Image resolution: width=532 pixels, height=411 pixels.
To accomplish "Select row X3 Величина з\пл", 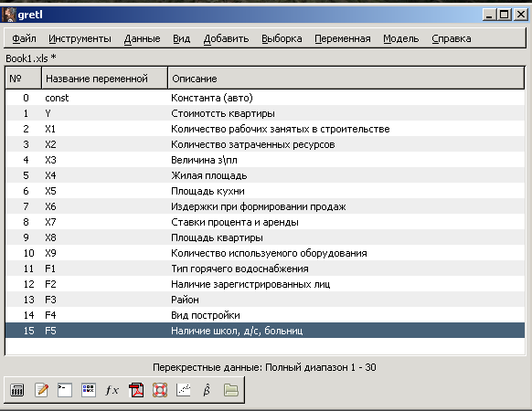I will pyautogui.click(x=265, y=160).
